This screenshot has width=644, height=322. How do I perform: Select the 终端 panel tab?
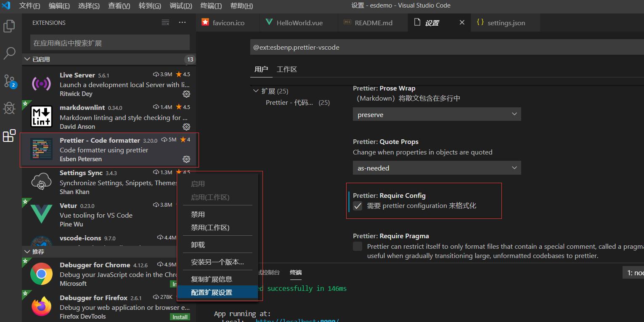[x=296, y=272]
